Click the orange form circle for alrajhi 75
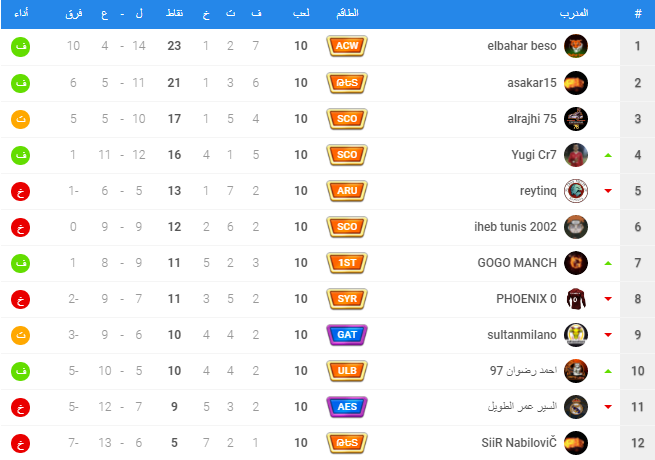655x460 pixels. click(22, 118)
